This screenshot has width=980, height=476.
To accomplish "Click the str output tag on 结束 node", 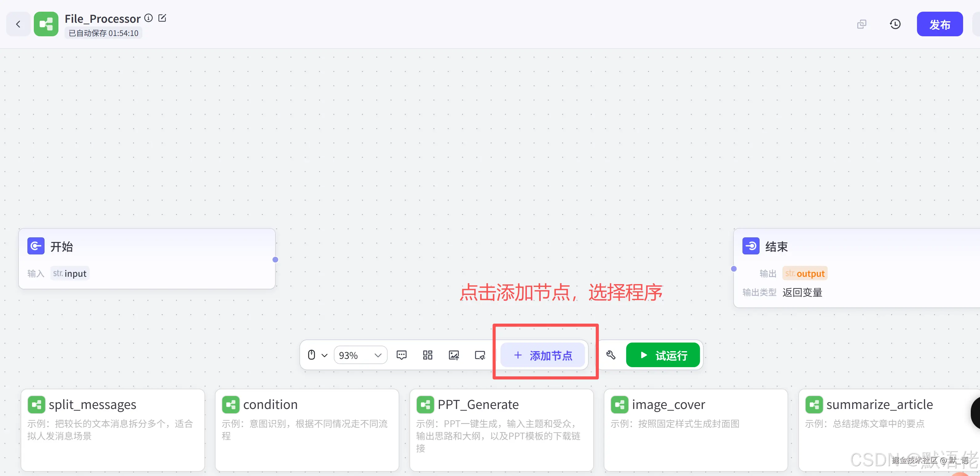I will tap(804, 273).
